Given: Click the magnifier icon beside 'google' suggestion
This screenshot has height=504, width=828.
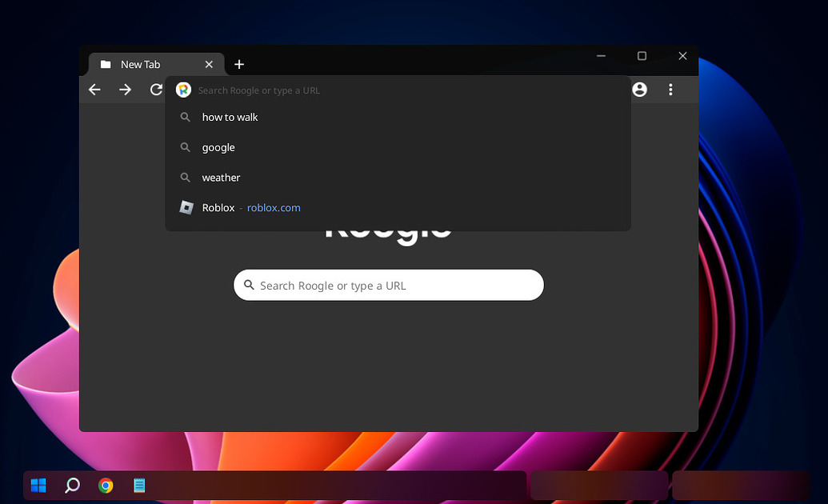Looking at the screenshot, I should click(x=185, y=147).
